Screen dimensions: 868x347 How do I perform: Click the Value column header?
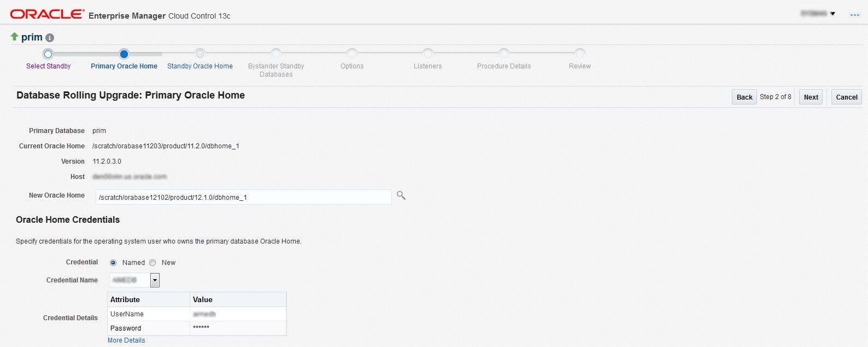point(238,299)
